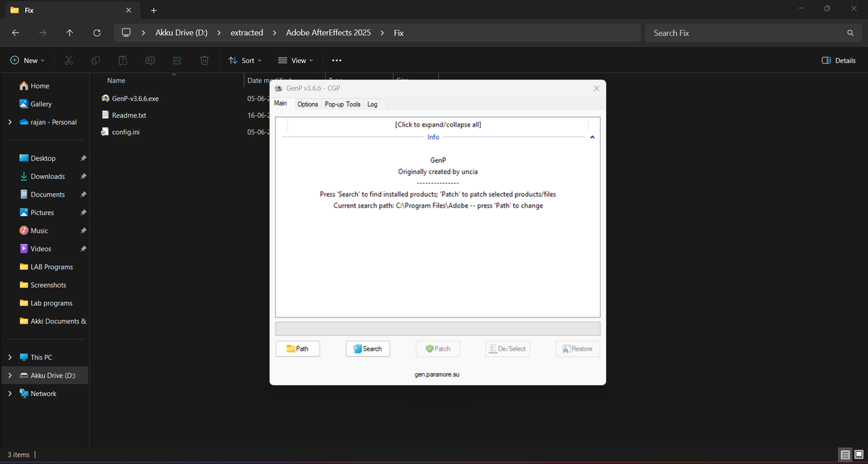This screenshot has width=868, height=464.
Task: Close the GenP window
Action: click(x=597, y=88)
